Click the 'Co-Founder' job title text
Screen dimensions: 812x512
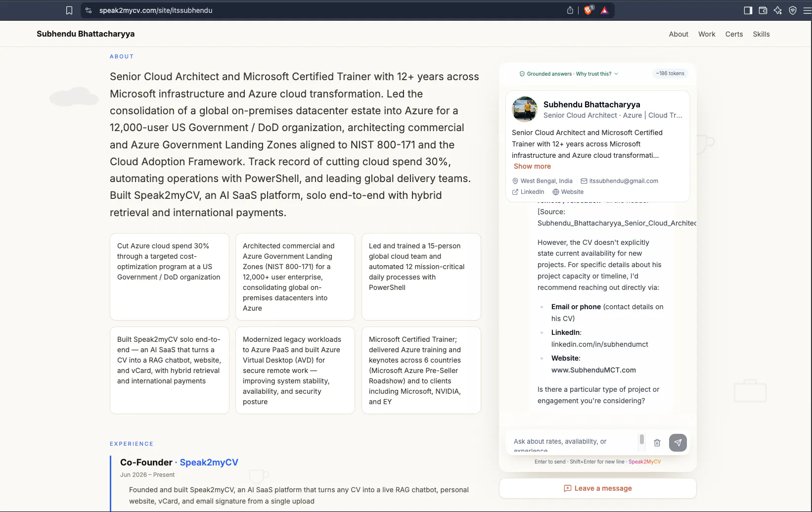point(146,463)
